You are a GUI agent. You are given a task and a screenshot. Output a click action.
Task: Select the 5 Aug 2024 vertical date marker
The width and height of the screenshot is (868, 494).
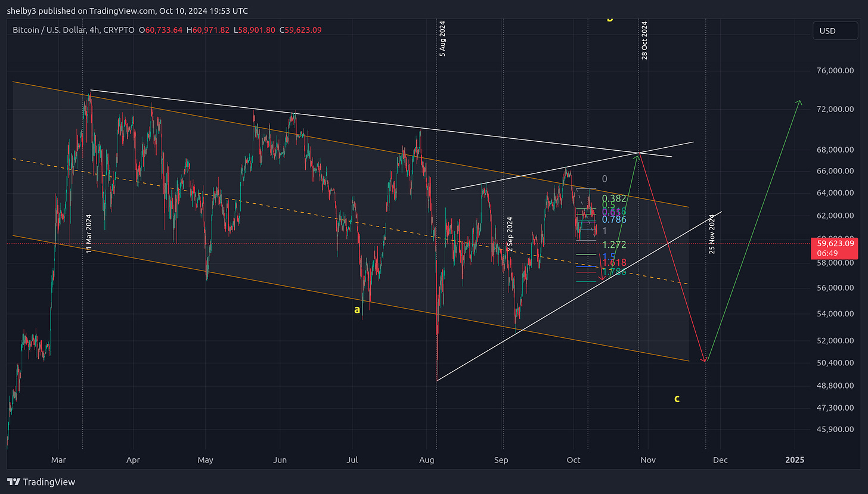pos(442,38)
